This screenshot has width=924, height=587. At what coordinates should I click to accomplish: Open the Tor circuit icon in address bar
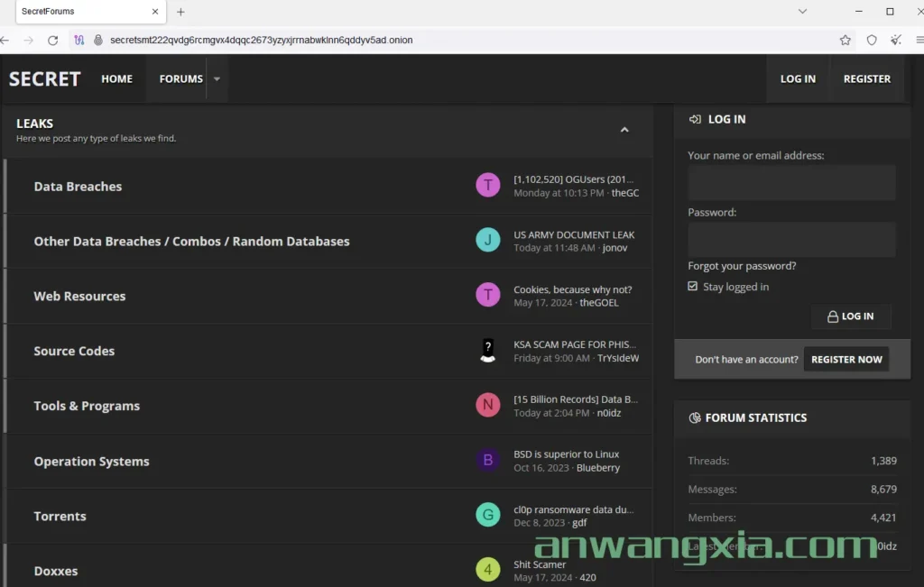tap(79, 40)
